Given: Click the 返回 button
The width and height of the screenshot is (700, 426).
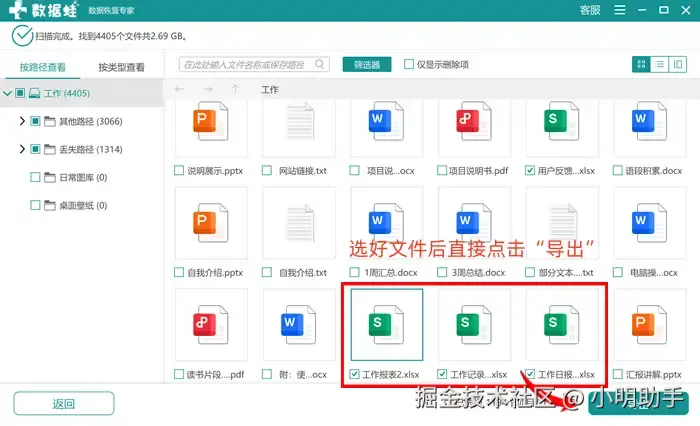Looking at the screenshot, I should pyautogui.click(x=64, y=404).
